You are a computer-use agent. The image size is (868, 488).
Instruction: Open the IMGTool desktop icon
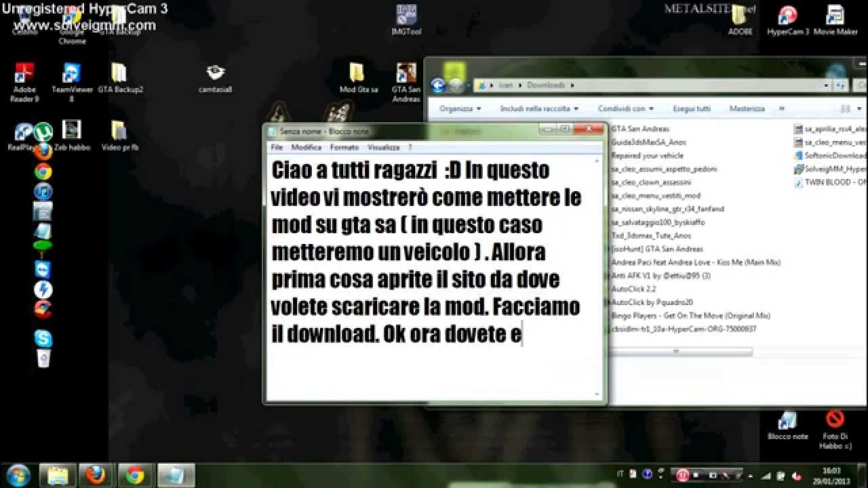(x=406, y=20)
